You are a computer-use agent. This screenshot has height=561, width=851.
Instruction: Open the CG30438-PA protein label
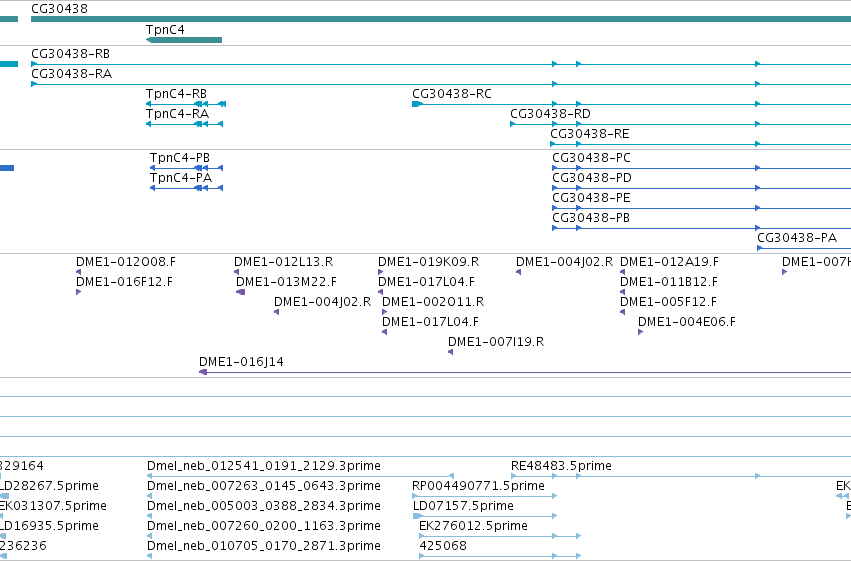tap(797, 238)
